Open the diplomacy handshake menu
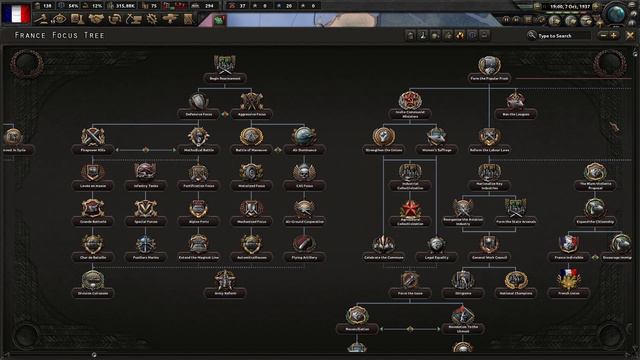Image resolution: width=640 pixels, height=360 pixels. [x=96, y=19]
